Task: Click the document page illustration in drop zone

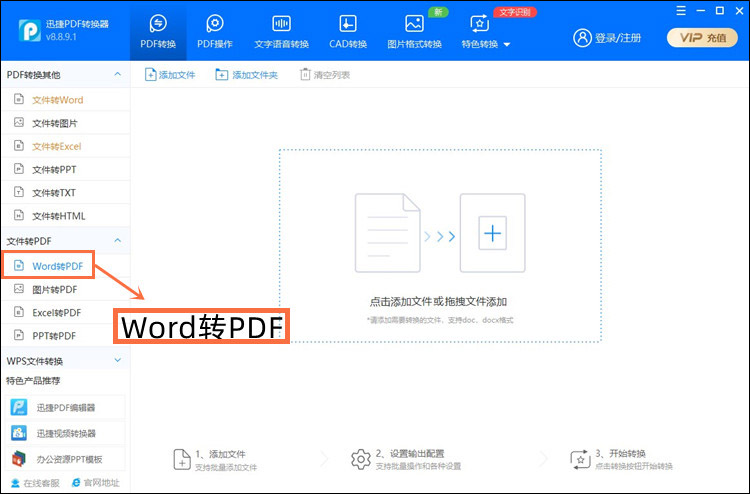Action: coord(387,233)
